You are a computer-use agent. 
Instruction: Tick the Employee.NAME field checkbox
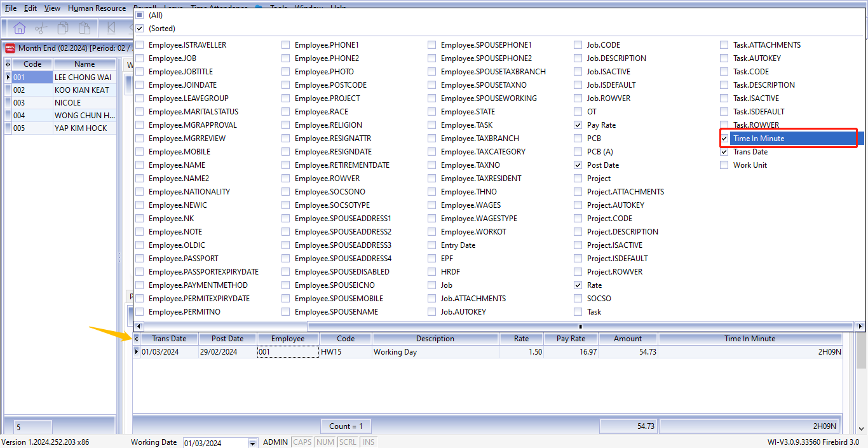coord(140,165)
